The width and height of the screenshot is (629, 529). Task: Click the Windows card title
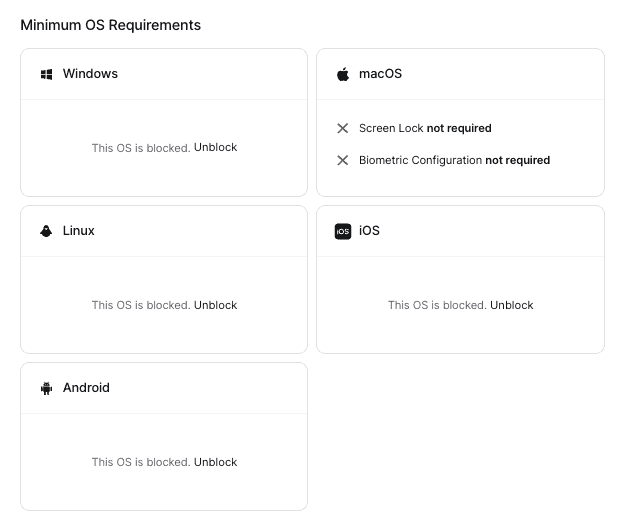(90, 74)
